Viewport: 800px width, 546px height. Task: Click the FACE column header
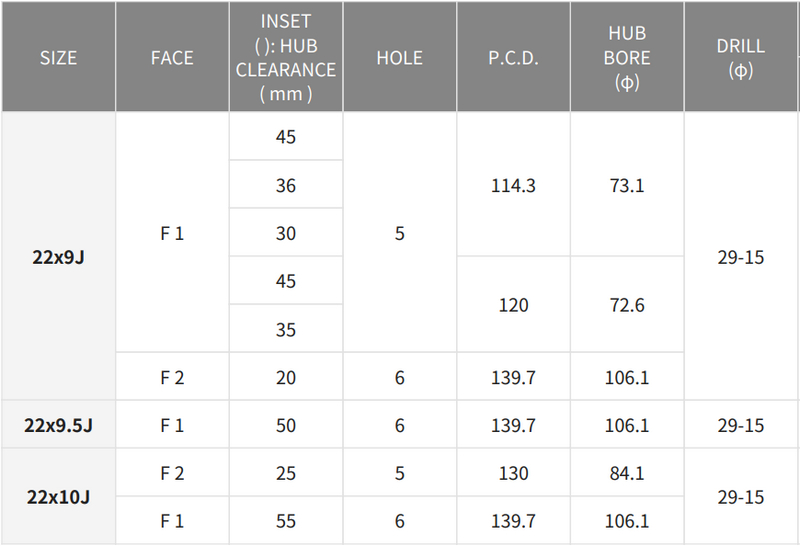pos(172,57)
